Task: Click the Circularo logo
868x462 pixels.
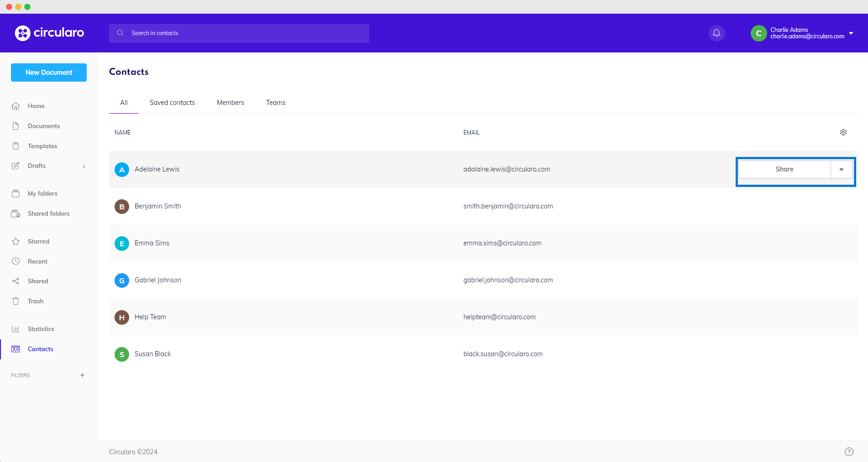Action: (x=49, y=33)
